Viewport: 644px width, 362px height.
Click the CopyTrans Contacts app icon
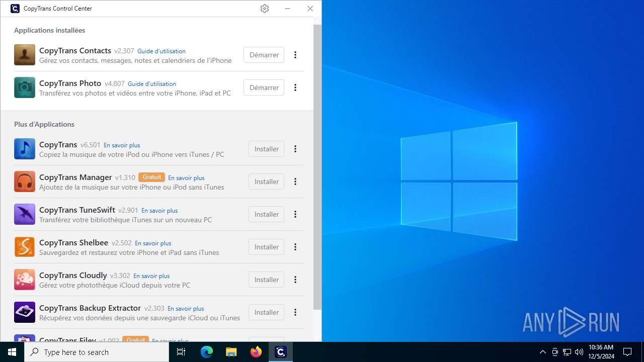pos(25,55)
